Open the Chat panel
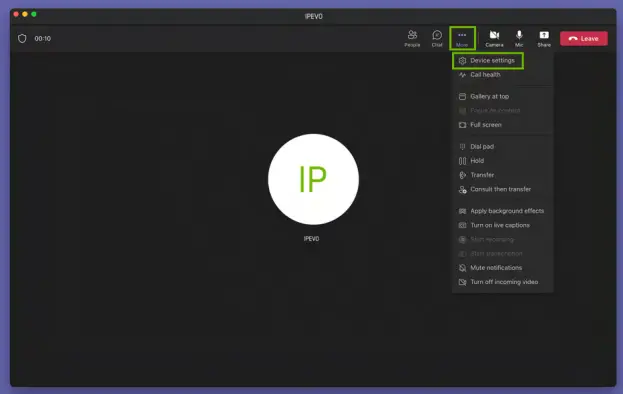Viewport: 623px width, 394px height. 437,39
